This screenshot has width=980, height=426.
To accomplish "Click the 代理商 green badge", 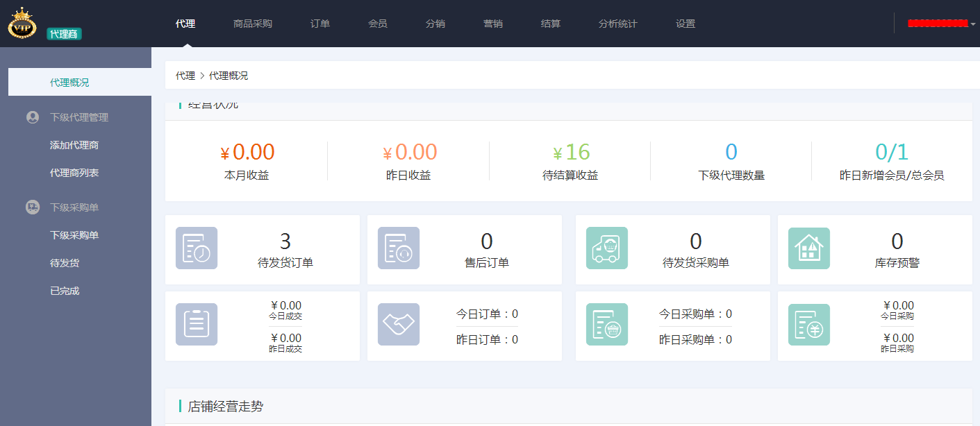I will click(x=64, y=33).
